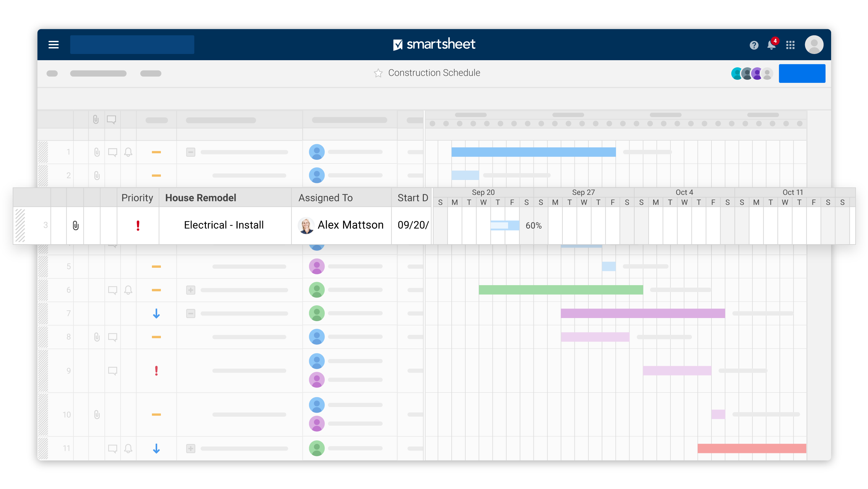Screen dimensions: 868x489
Task: Click the Priority column header
Action: click(x=137, y=198)
